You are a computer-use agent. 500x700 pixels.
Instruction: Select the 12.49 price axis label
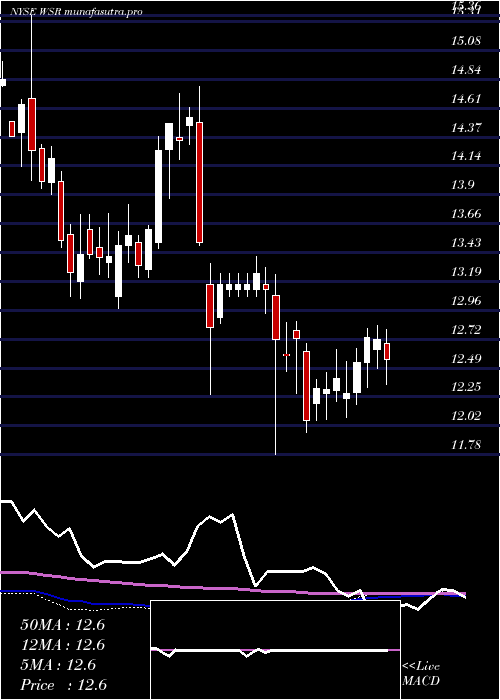466,358
